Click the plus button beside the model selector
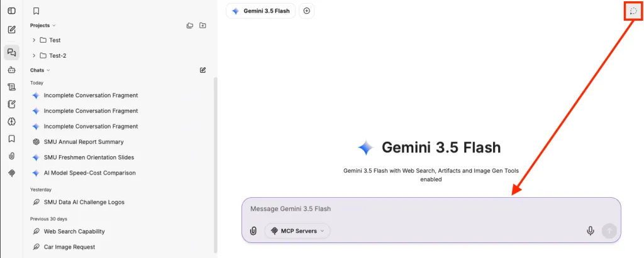 306,11
